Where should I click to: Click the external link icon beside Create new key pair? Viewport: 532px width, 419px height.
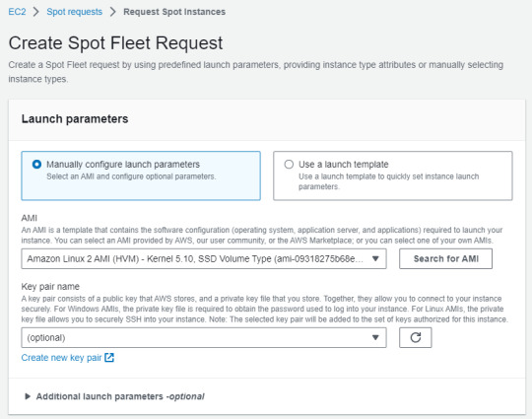(x=109, y=358)
